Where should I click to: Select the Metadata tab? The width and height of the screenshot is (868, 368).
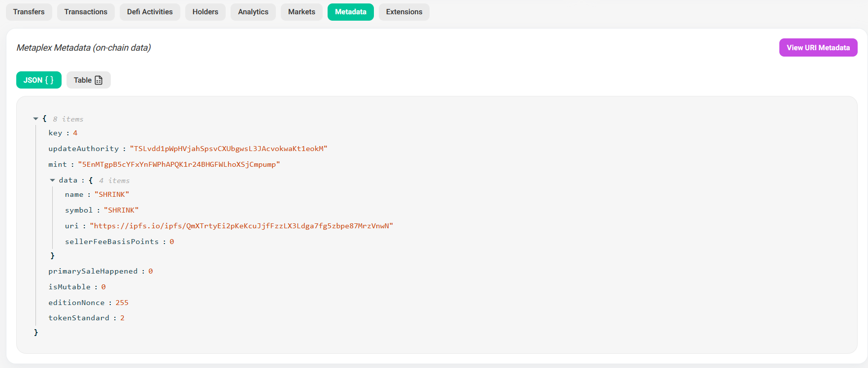tap(351, 12)
